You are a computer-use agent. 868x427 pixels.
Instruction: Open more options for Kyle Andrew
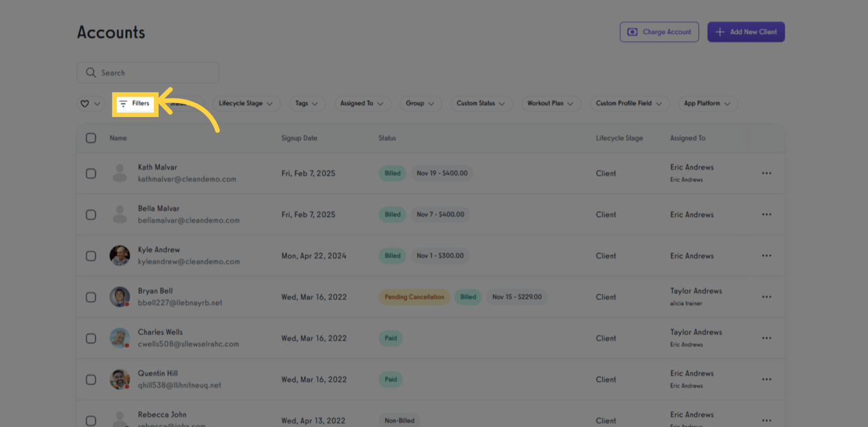coord(766,255)
